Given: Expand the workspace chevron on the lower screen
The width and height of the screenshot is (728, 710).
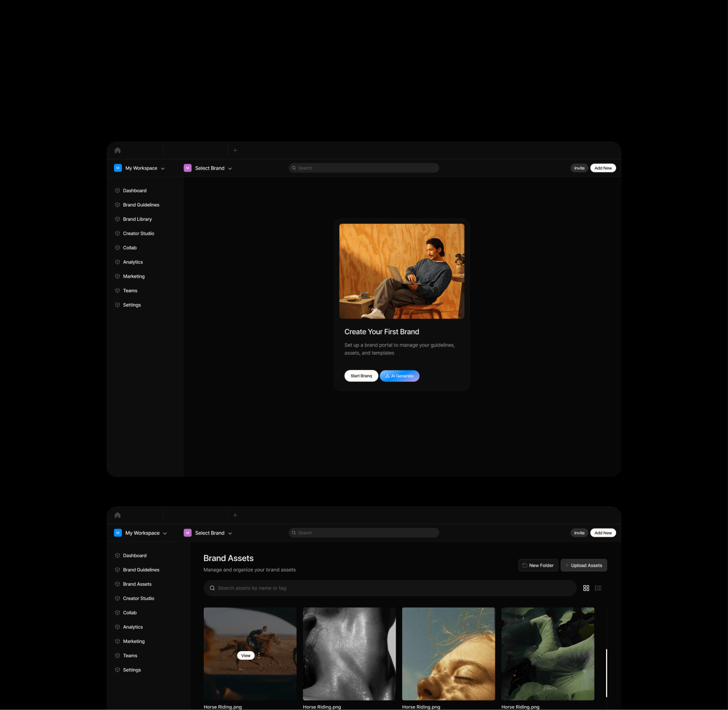Looking at the screenshot, I should click(x=164, y=533).
